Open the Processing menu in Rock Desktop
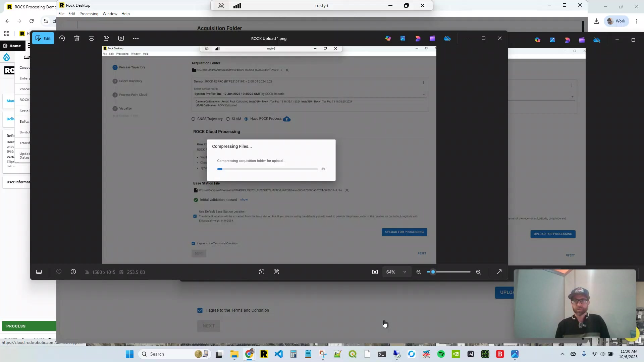Image resolution: width=644 pixels, height=362 pixels. pos(89,14)
